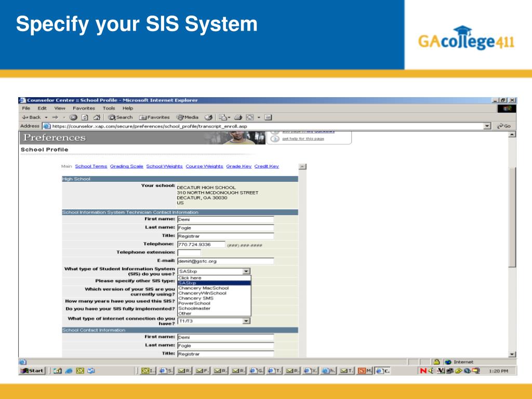
Task: Open the Search pane from toolbar
Action: point(121,117)
